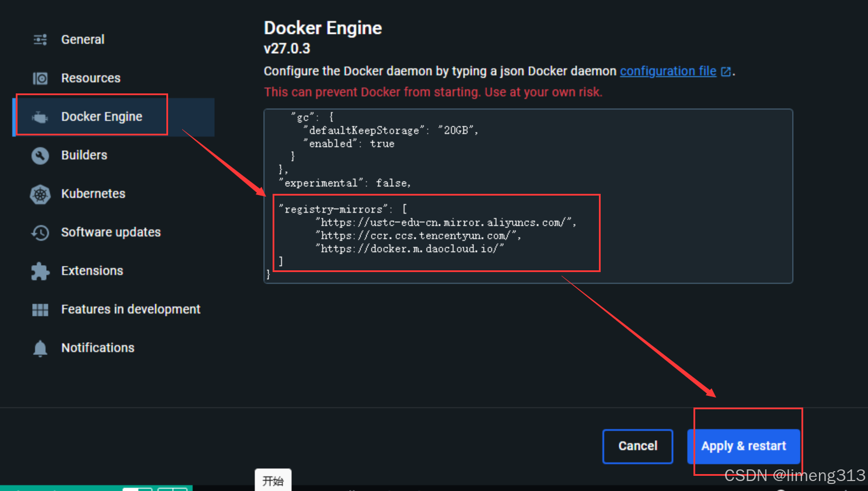Click inside the daemon JSON editor
Viewport: 868px width, 491px height.
click(528, 196)
